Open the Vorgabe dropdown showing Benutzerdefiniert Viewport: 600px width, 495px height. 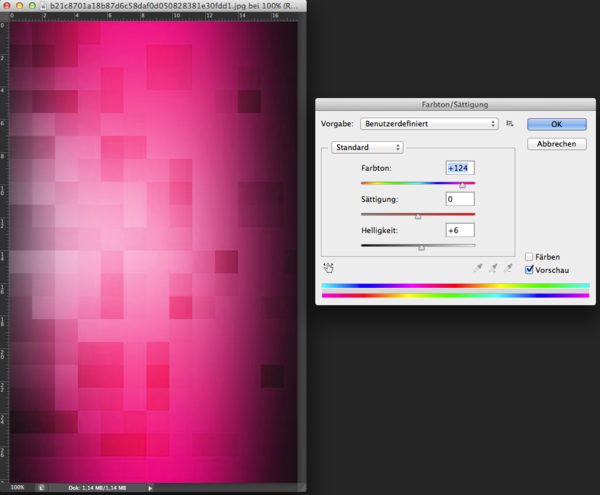pyautogui.click(x=429, y=124)
